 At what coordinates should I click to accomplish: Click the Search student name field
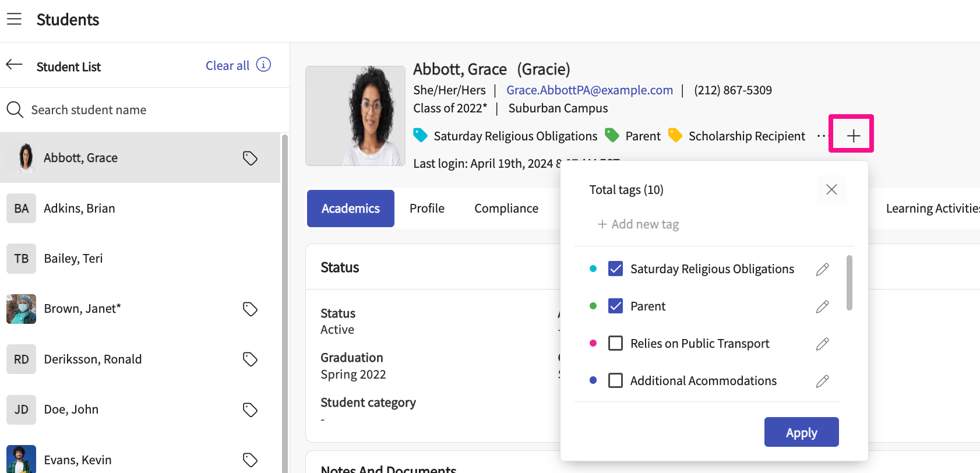(x=146, y=110)
